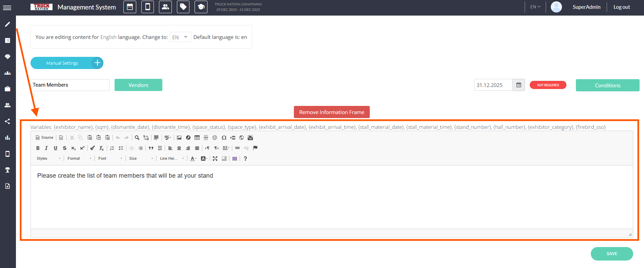Expand the Font dropdown
644x268 pixels.
coord(110,159)
